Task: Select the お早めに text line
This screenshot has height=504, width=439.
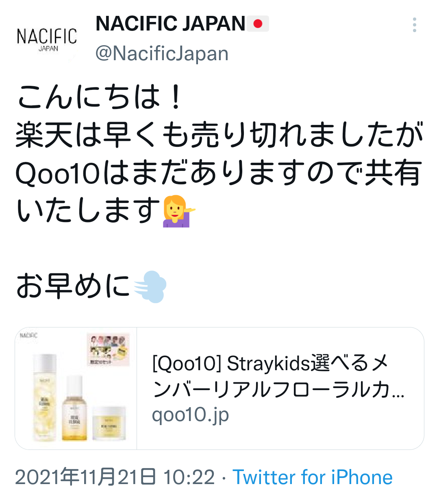Action: [x=73, y=286]
